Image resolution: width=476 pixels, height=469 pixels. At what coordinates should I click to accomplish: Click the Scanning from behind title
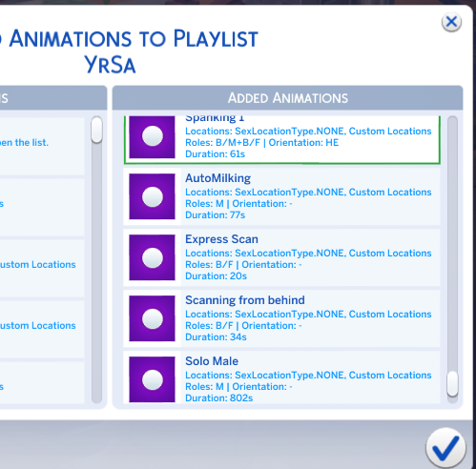245,300
